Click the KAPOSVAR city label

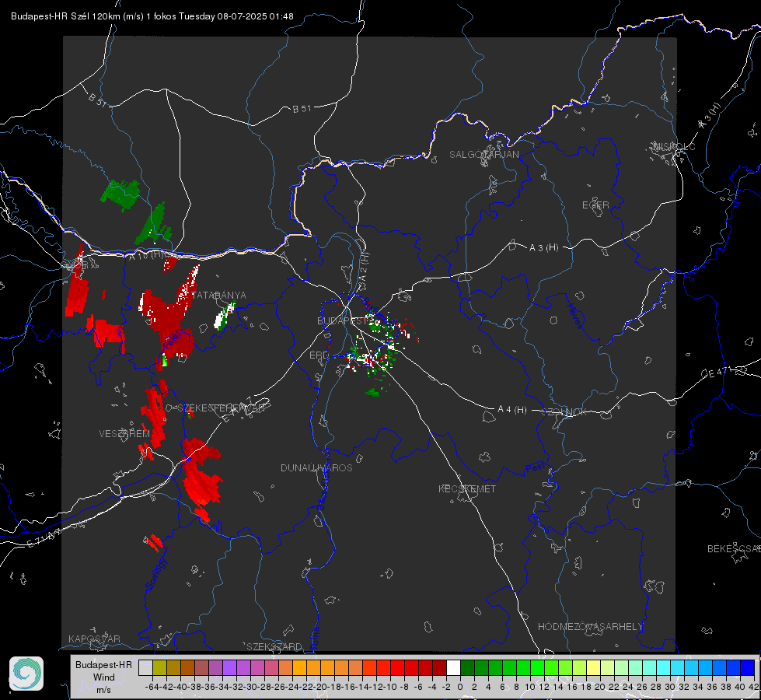pyautogui.click(x=94, y=639)
